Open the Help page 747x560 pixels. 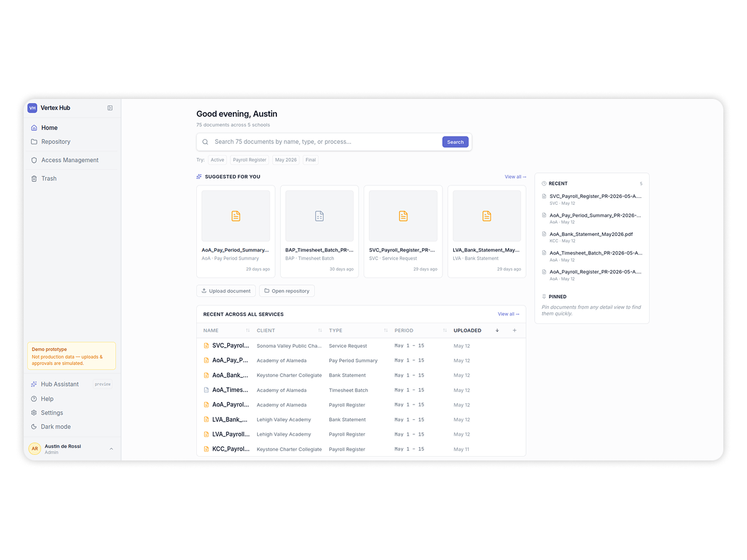point(72,399)
